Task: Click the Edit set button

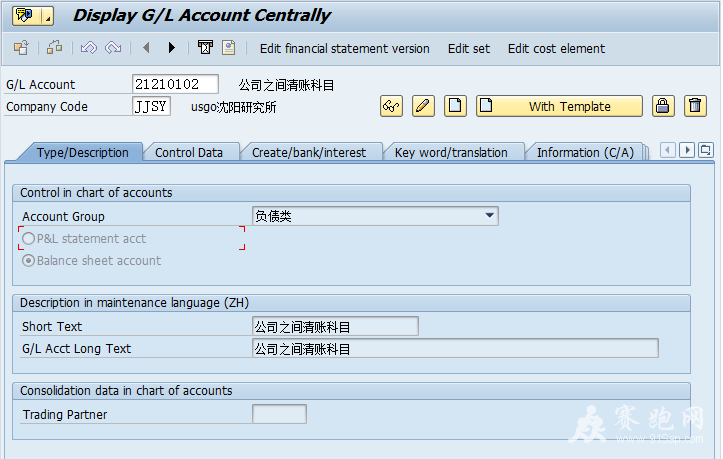Action: click(x=468, y=48)
